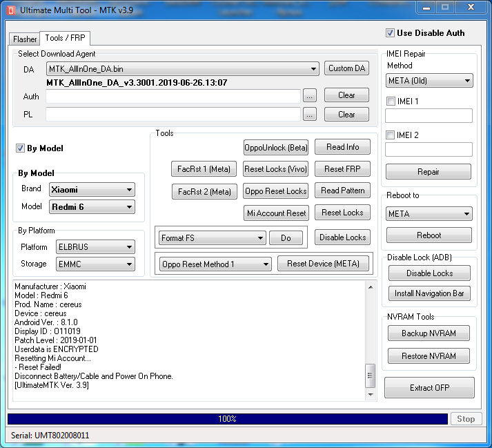
Task: Open the Model dropdown showing Redmi 6
Action: click(x=92, y=207)
